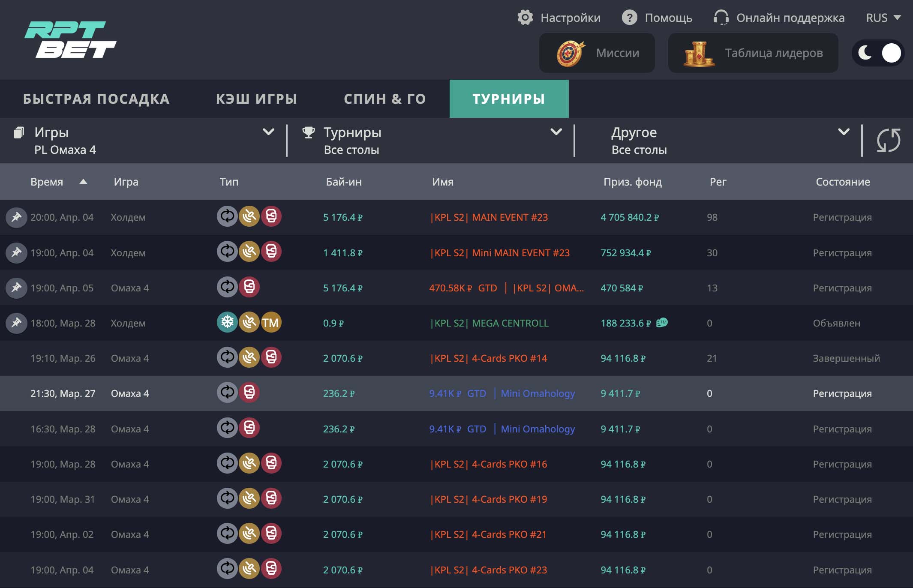Screen dimensions: 913x588
Task: Toggle the Время column sort arrow
Action: click(84, 182)
